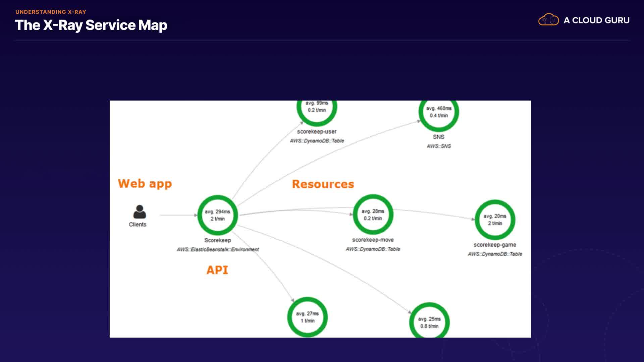Click the AWS::ElasticBeanstalk::Environment text

coord(218,249)
